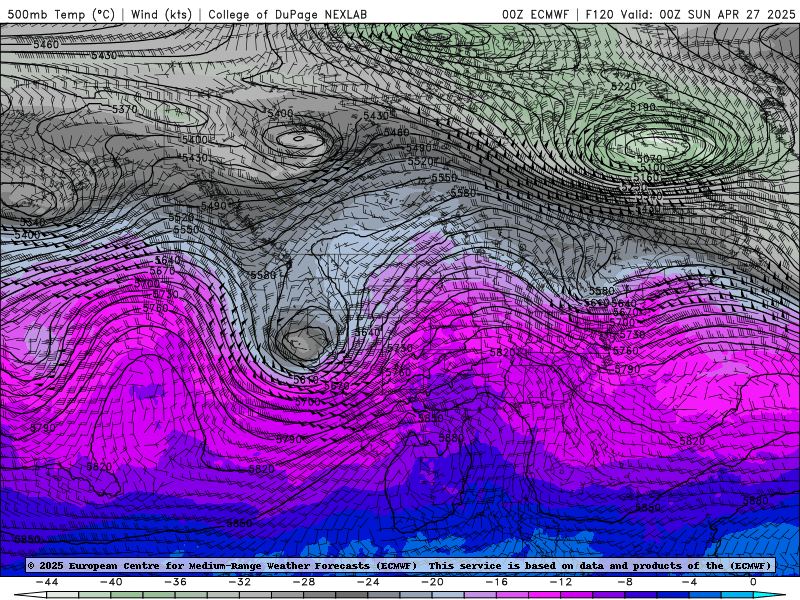Click the "Wind (kts)" header label
Screen dimensions: 800x600
(x=161, y=14)
